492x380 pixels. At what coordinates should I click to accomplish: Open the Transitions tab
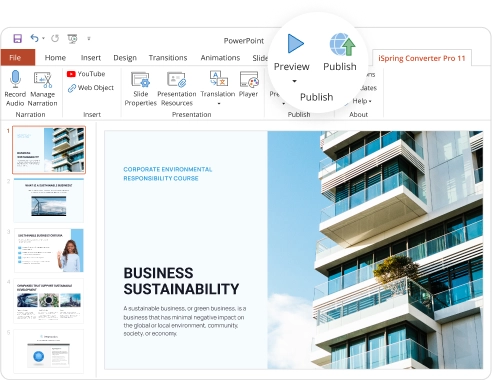coord(168,58)
